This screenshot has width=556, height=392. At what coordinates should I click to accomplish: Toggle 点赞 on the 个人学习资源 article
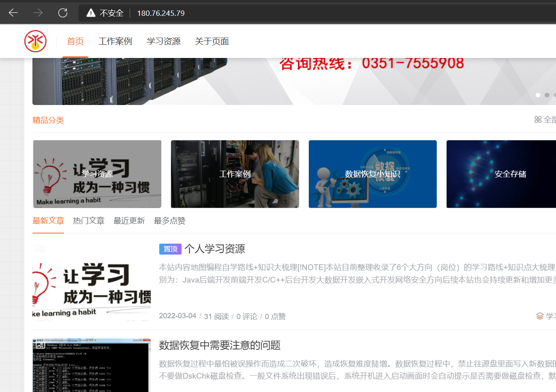[x=275, y=316]
